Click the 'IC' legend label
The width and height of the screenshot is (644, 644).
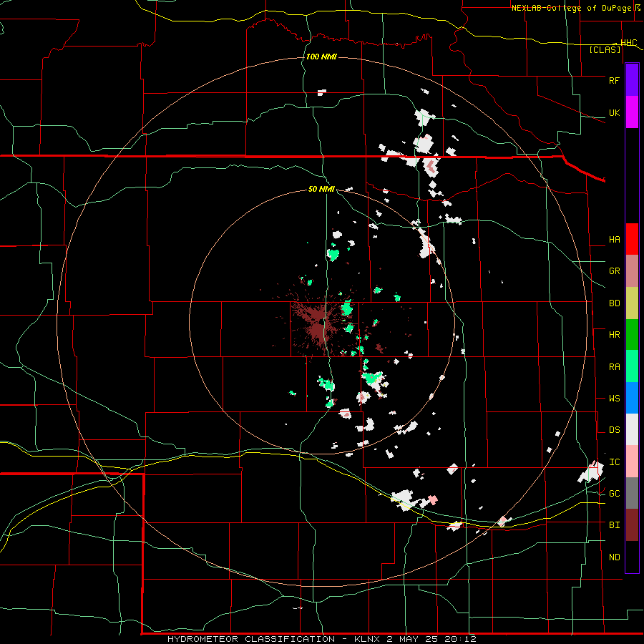[x=614, y=462]
